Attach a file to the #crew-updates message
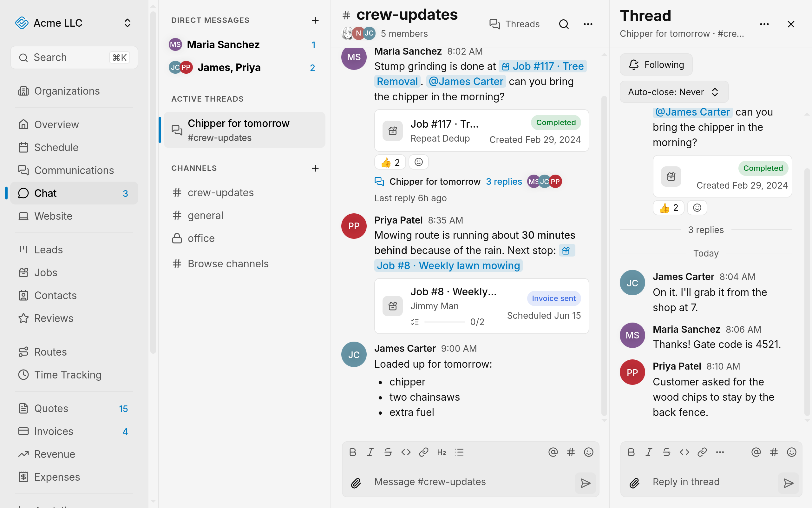 356,483
